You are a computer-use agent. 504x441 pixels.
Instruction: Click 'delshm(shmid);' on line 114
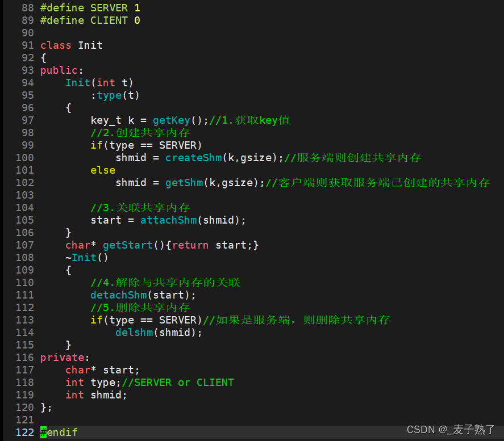tap(159, 333)
